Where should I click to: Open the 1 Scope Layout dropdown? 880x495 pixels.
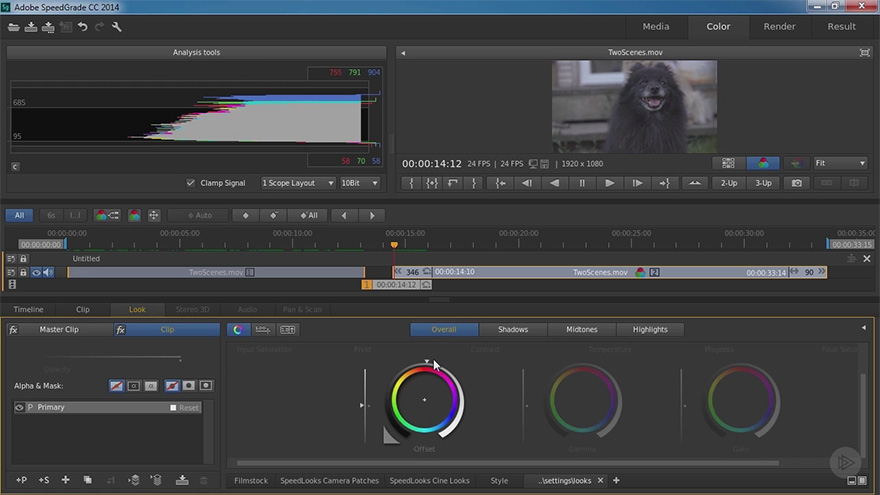click(298, 183)
